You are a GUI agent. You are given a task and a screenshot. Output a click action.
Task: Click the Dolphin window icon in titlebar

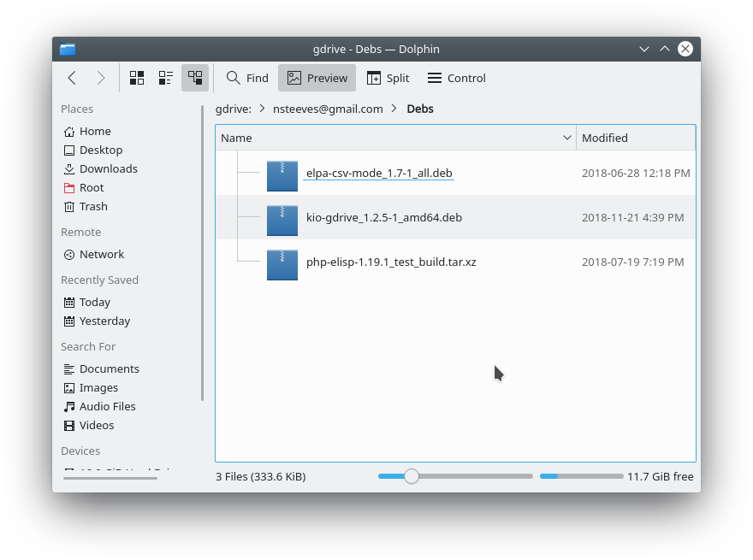coord(68,49)
